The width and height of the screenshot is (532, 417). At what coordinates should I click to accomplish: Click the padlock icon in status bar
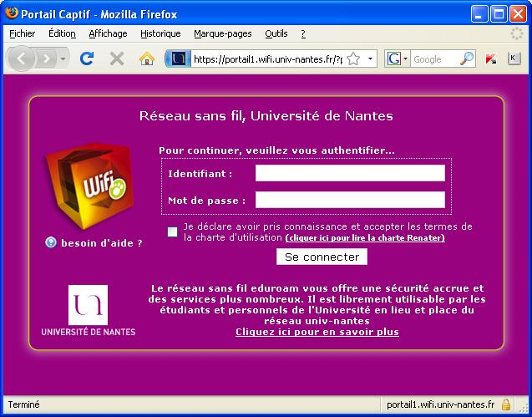click(x=506, y=404)
